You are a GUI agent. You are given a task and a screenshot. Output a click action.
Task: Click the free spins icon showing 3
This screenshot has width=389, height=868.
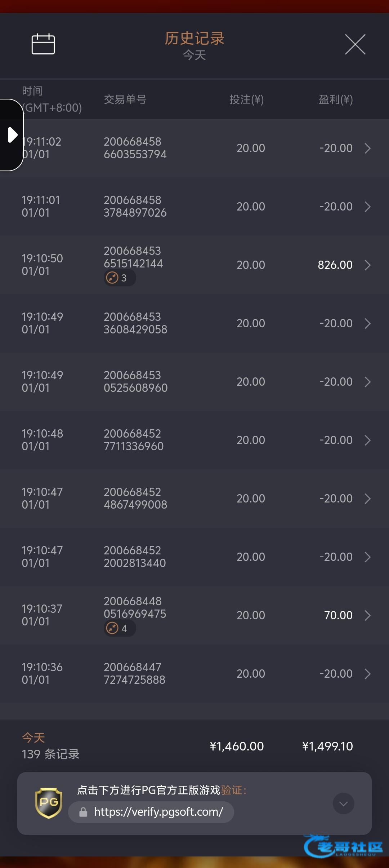pos(113,278)
